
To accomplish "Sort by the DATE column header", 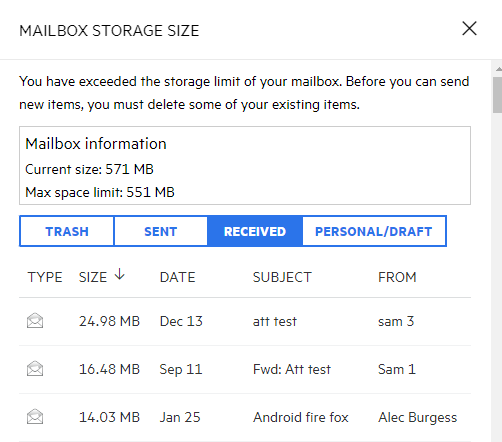I will pos(177,277).
